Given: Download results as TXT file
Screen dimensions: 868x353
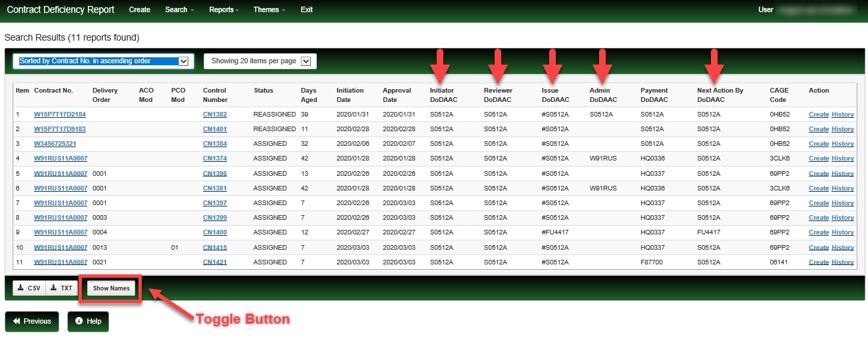Looking at the screenshot, I should 61,288.
